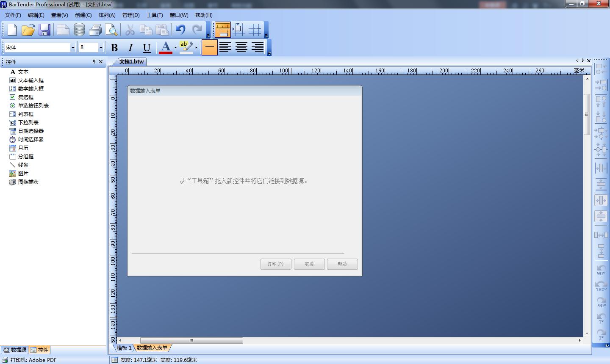The width and height of the screenshot is (610, 364).
Task: Click the rotate left 90° icon
Action: click(x=601, y=270)
